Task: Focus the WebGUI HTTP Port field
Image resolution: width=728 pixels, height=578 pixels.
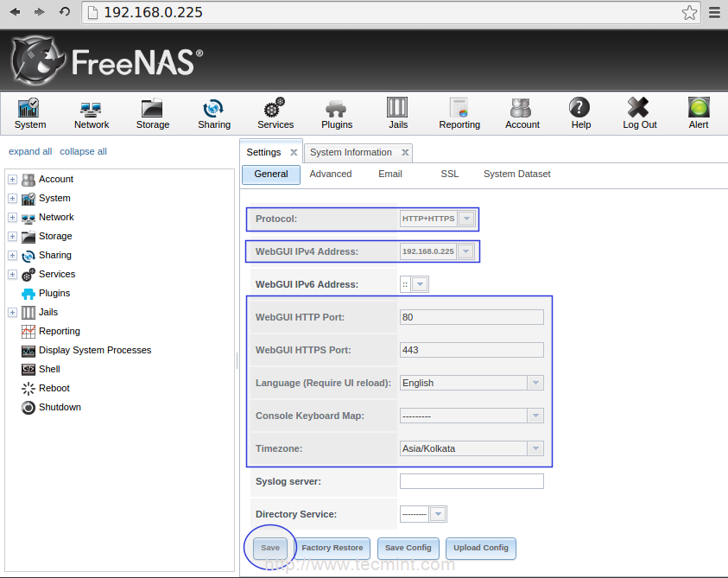Action: pyautogui.click(x=472, y=317)
